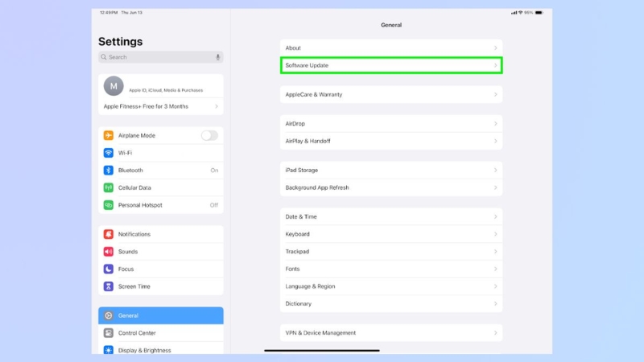Screen dimensions: 644x362
Task: Tap the Sounds speaker icon
Action: pos(109,252)
